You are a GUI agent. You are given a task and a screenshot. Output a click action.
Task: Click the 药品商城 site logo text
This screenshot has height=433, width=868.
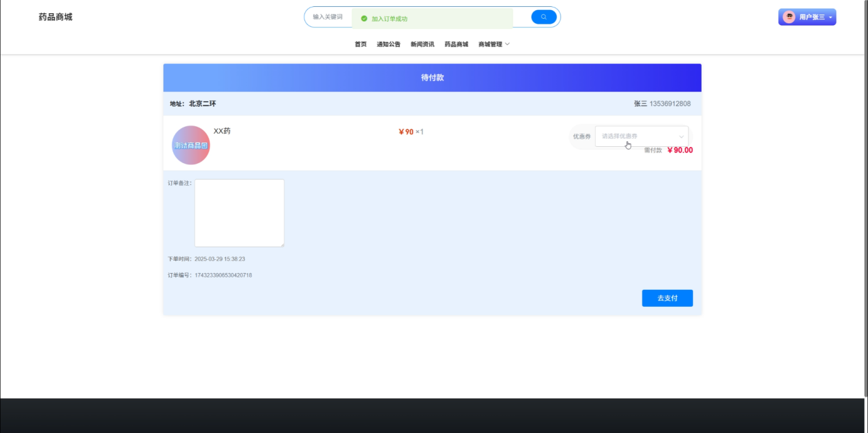point(55,17)
